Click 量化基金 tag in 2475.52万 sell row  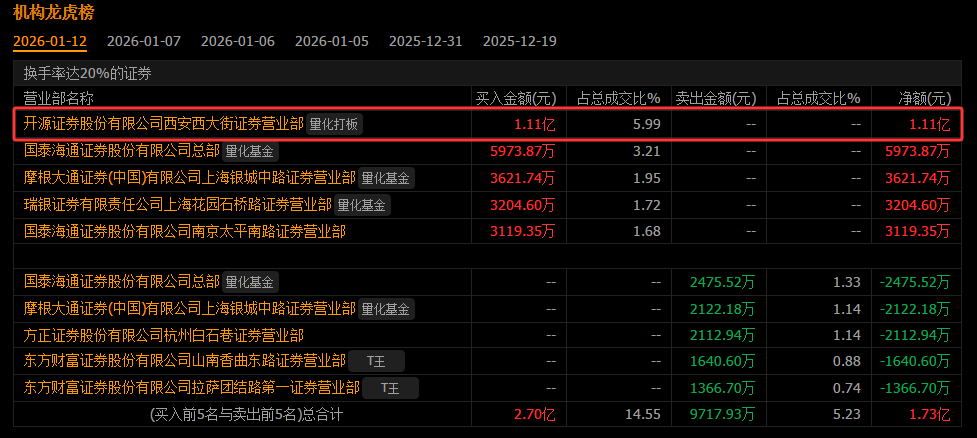(250, 282)
